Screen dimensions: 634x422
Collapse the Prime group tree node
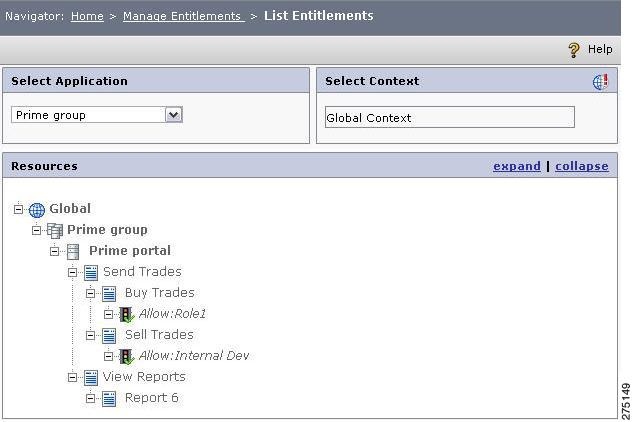point(36,230)
